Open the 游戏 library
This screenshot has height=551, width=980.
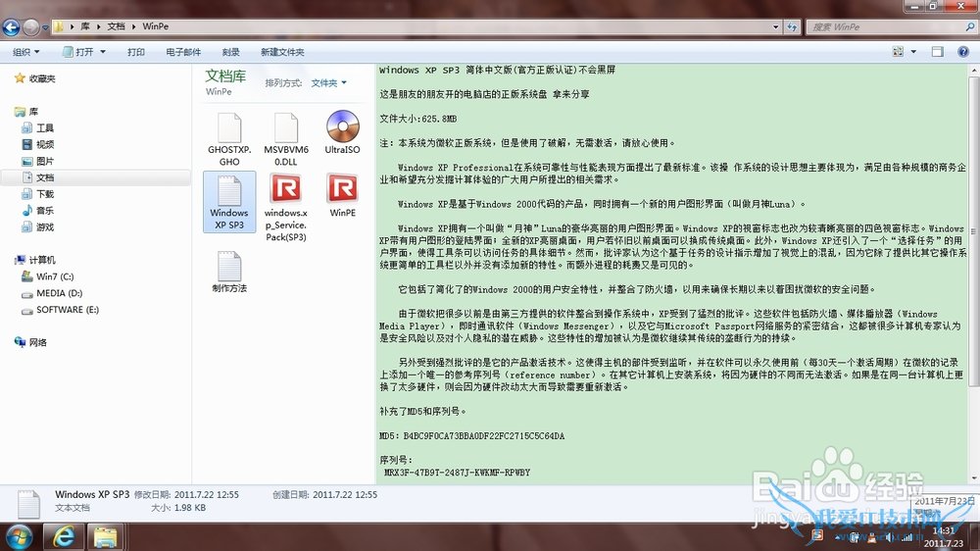pos(37,227)
